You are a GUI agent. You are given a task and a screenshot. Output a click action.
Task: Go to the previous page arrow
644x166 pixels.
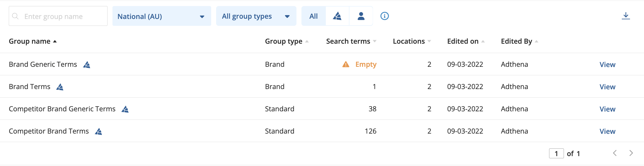click(615, 153)
